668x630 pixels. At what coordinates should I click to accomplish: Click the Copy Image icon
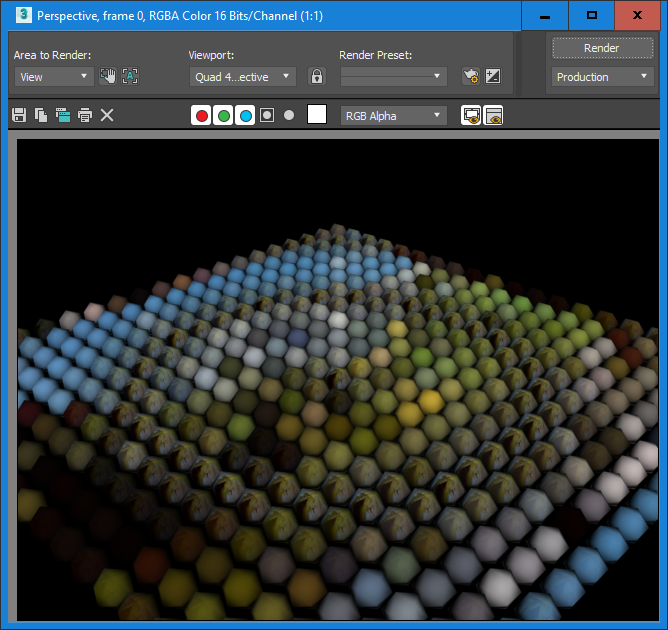tap(41, 115)
